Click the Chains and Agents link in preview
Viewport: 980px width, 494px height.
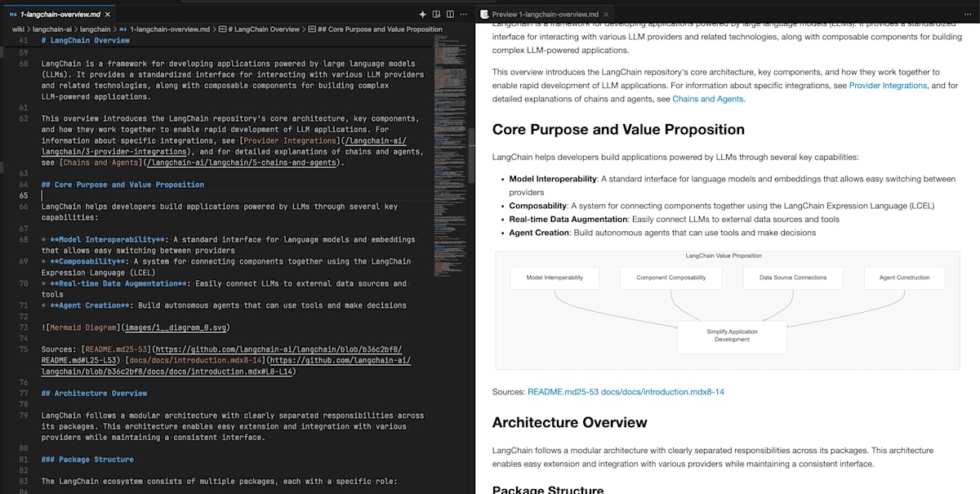pyautogui.click(x=708, y=99)
